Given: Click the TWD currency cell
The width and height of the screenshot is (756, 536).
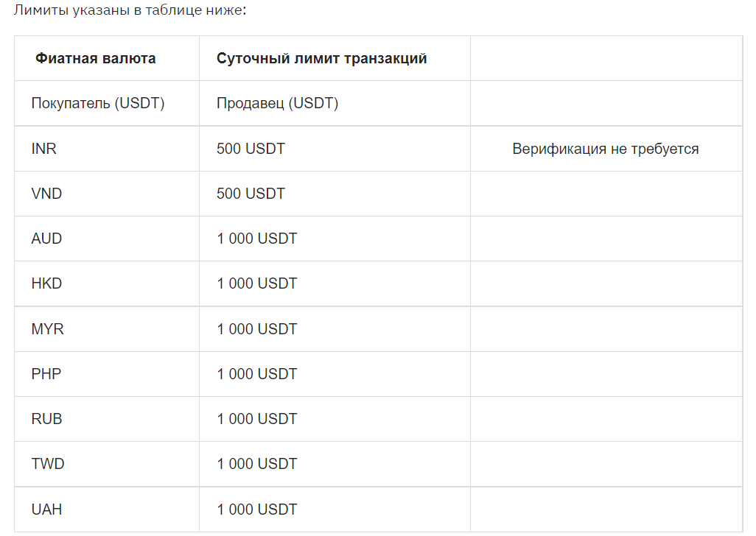Looking at the screenshot, I should (47, 464).
